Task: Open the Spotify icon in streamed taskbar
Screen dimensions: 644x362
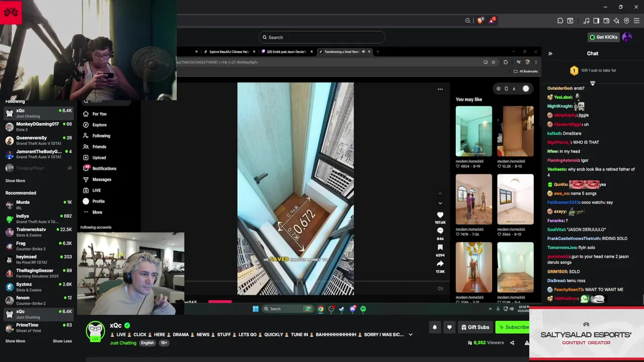Action: point(363,309)
